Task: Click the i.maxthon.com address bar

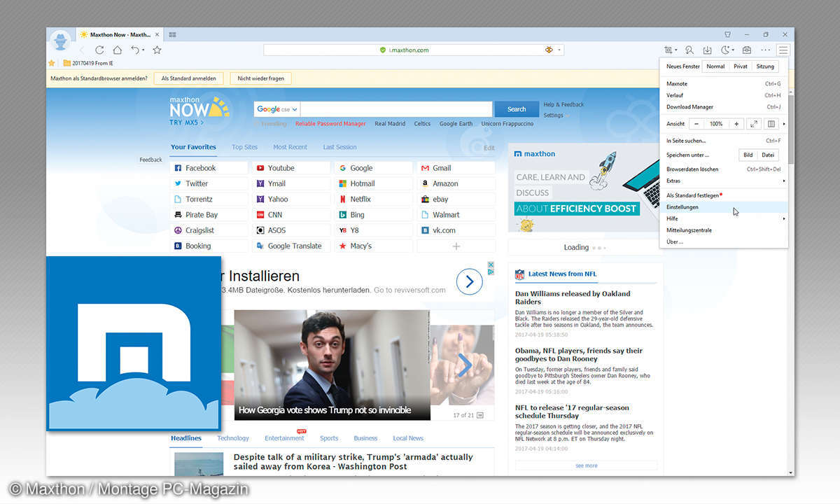Action: tap(413, 50)
